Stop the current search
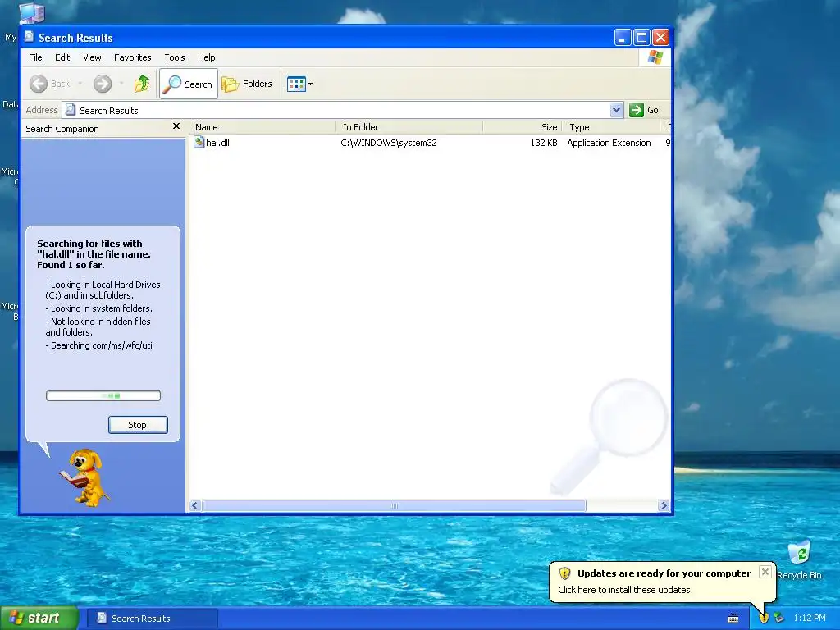The image size is (840, 630). (138, 425)
